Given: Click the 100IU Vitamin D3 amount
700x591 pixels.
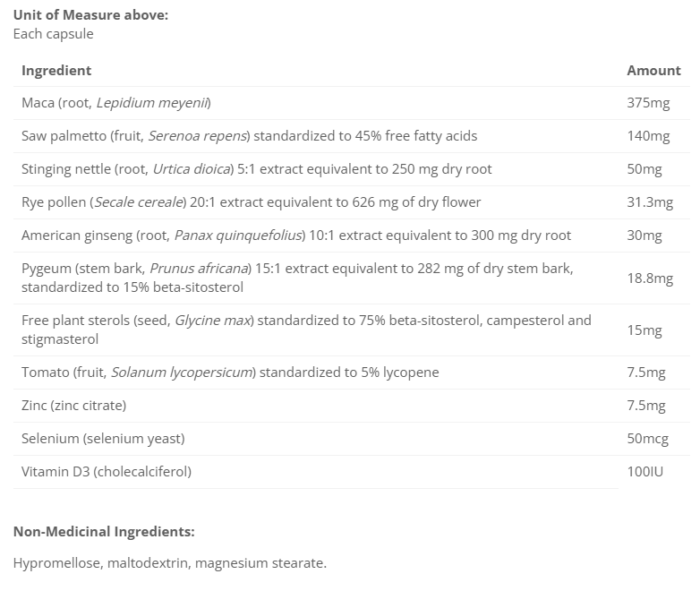Looking at the screenshot, I should click(645, 471).
